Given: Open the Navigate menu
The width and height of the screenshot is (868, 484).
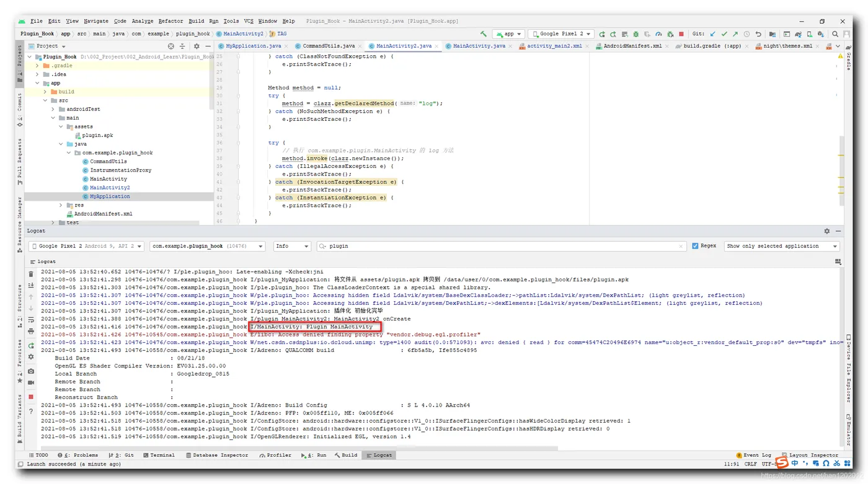Looking at the screenshot, I should click(x=96, y=21).
